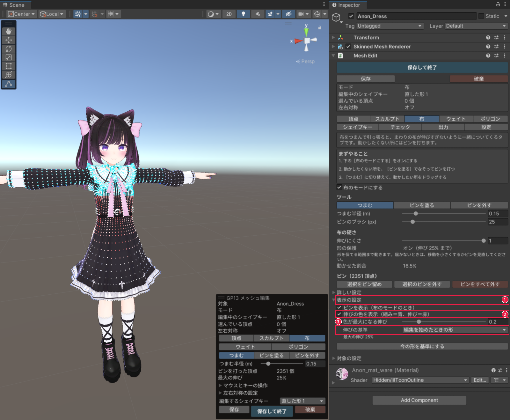
Task: Click the Add Component button
Action: pos(419,400)
